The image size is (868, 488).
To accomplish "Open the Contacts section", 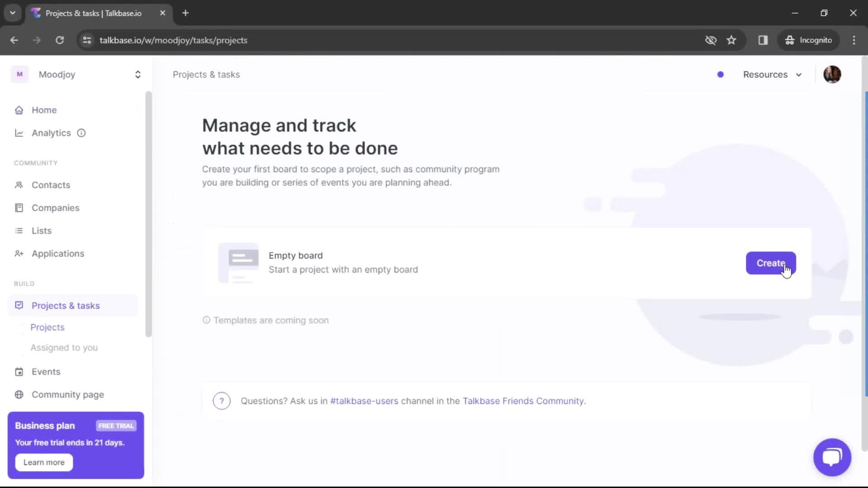I will click(x=51, y=185).
